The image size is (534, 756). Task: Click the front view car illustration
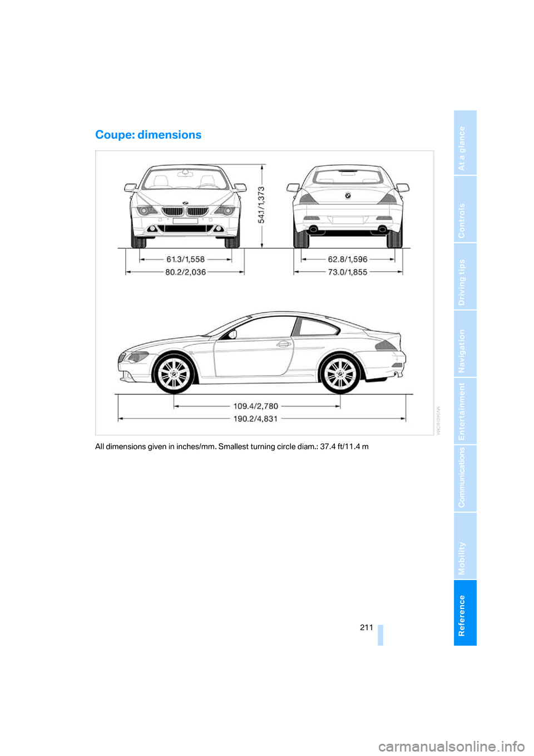click(x=185, y=206)
